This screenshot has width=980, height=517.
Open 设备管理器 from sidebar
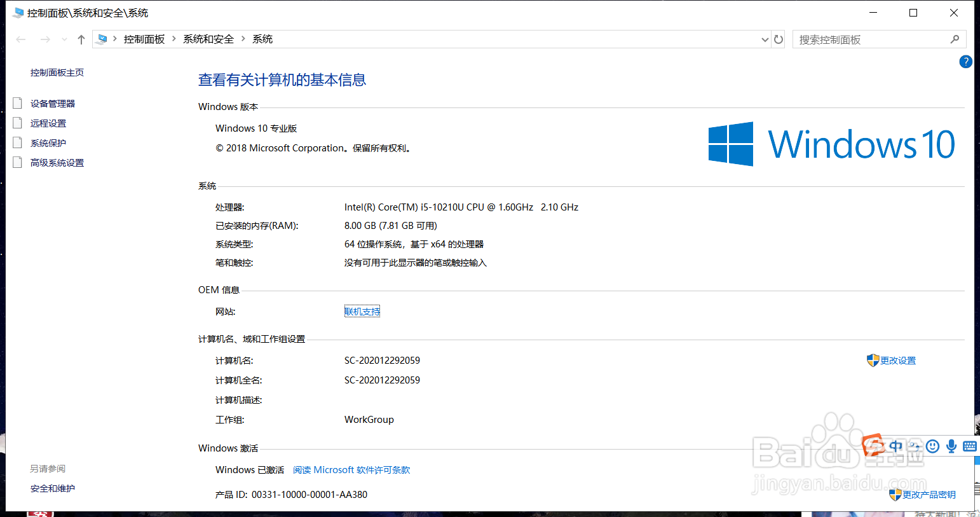[53, 104]
